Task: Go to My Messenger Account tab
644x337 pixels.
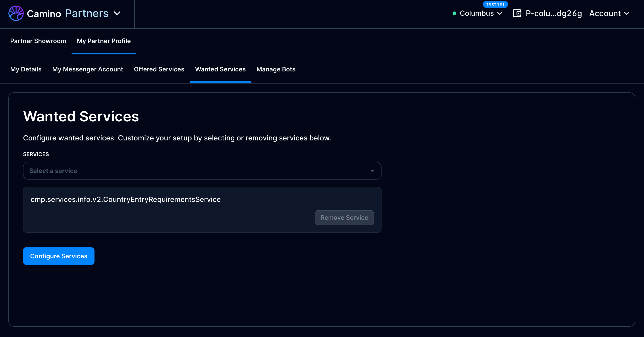Action: (x=87, y=69)
